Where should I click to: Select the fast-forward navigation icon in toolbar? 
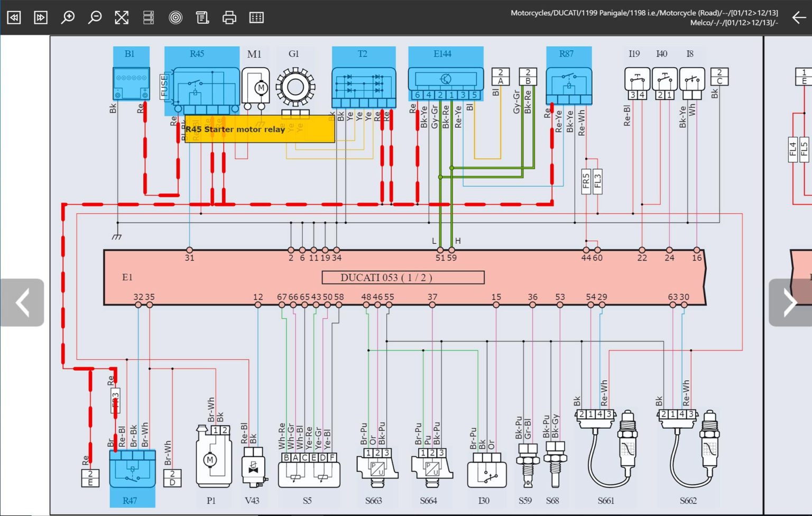click(41, 17)
